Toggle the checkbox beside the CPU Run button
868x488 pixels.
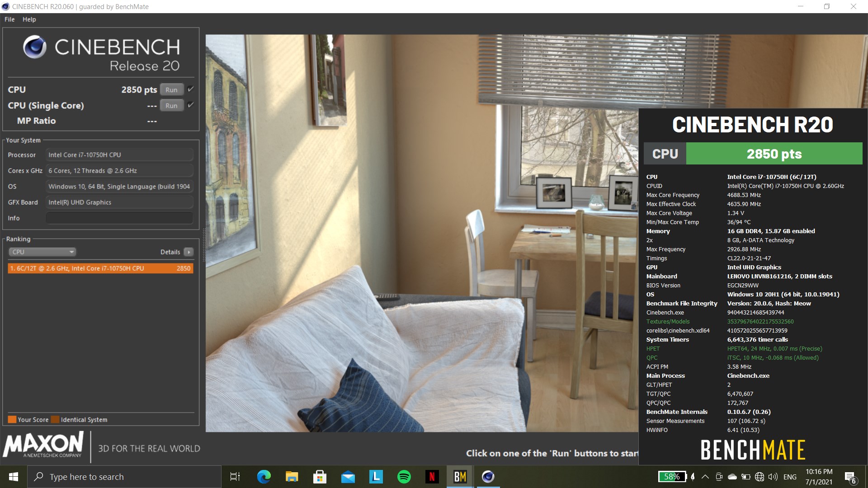pos(191,89)
